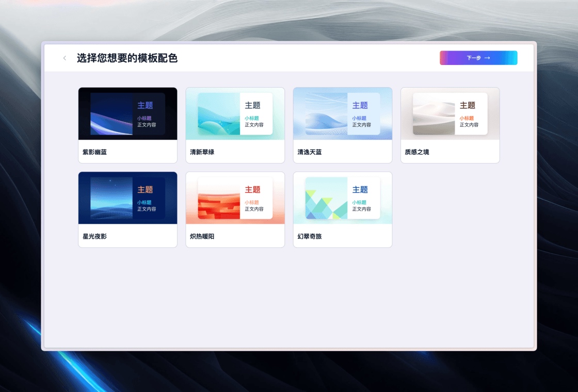This screenshot has width=578, height=392.
Task: Select the 幻翠奇旅 template thumbnail
Action: click(x=343, y=198)
